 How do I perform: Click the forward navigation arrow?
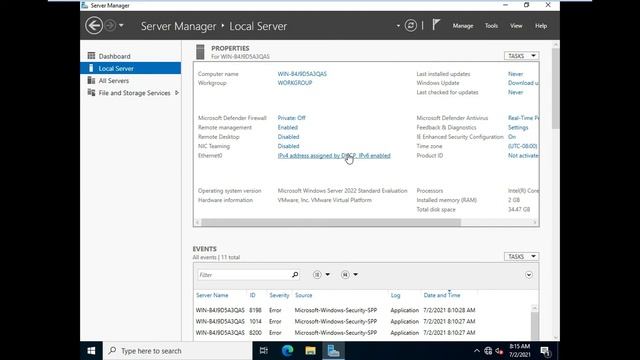coord(110,26)
